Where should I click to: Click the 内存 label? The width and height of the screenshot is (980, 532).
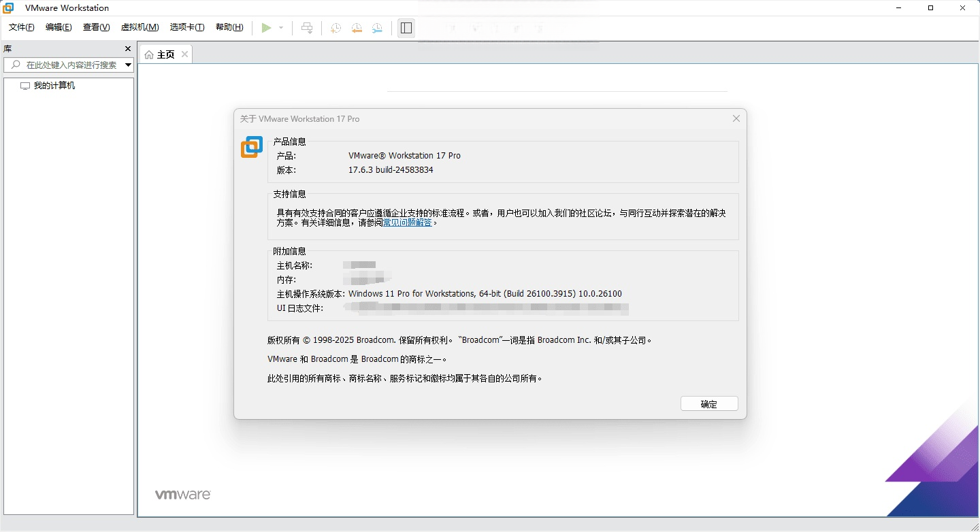click(x=286, y=280)
